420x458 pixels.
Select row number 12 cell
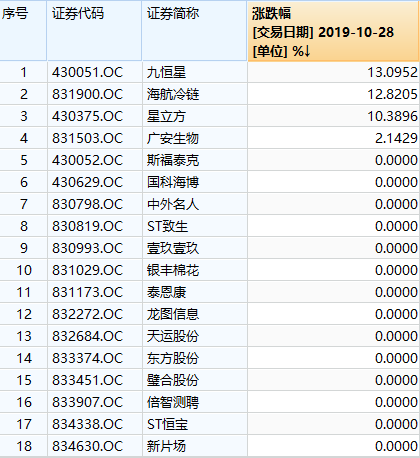pos(23,314)
